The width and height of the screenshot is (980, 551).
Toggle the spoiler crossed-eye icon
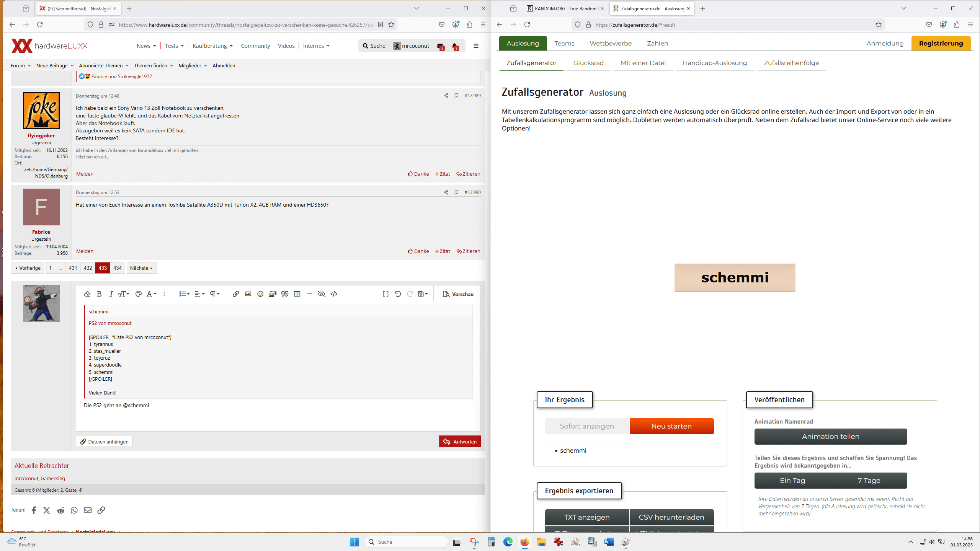point(322,294)
